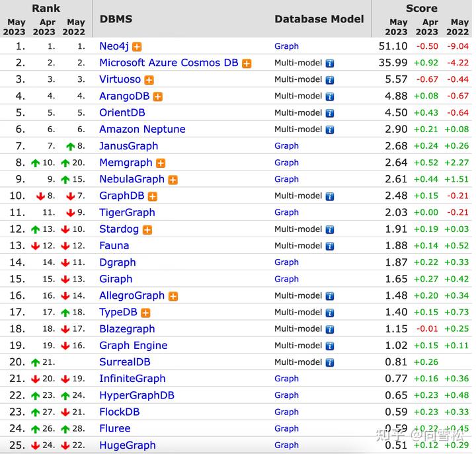Click the orange plus icon beside Neo4j

tap(137, 46)
